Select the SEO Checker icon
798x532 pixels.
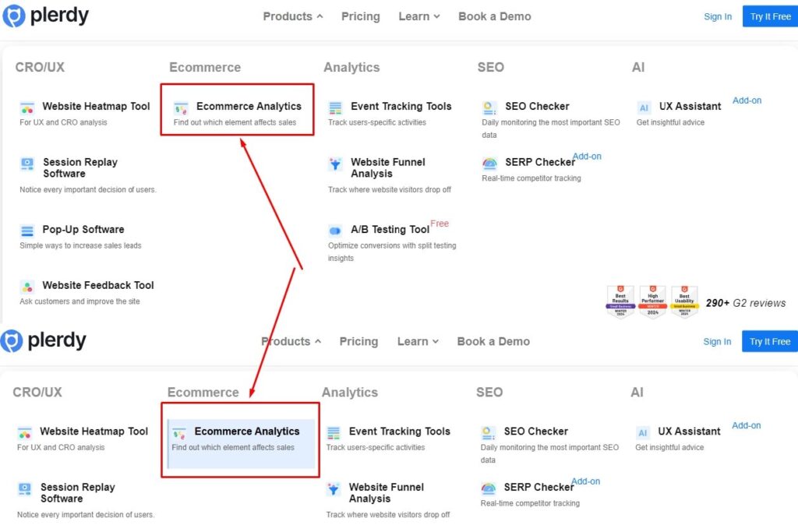(x=489, y=106)
